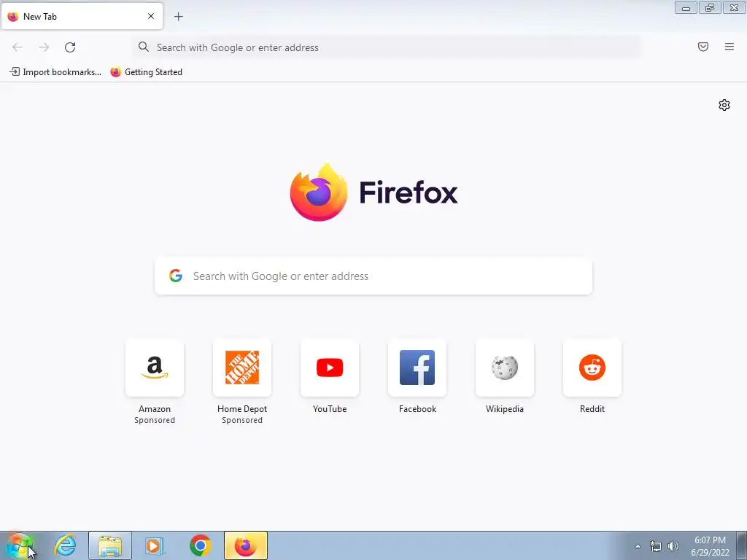Open the new tab personalize gear icon
The image size is (747, 560).
724,105
